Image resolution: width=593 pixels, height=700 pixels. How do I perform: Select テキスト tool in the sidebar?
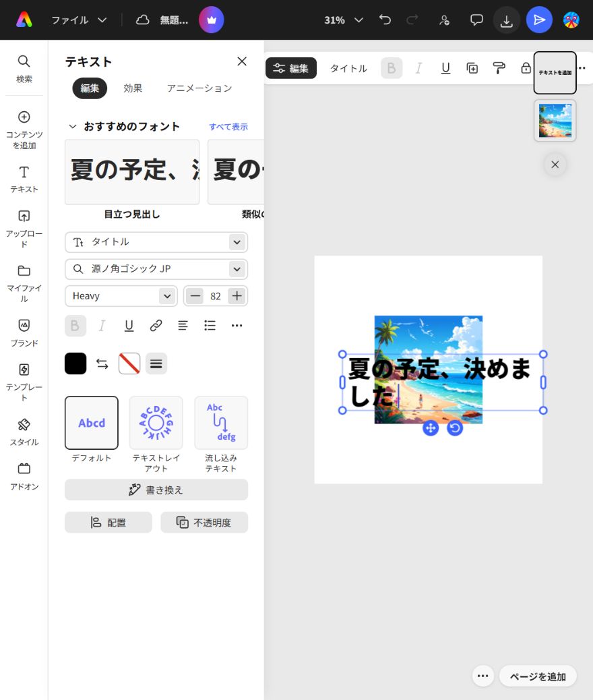pos(24,179)
